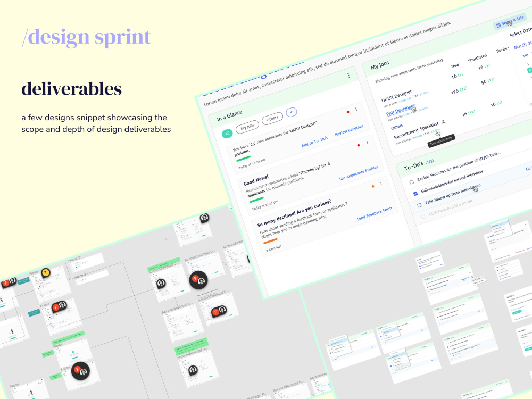Open kebab menu on Good News card
Viewport: 532px width, 399px height.
click(367, 143)
